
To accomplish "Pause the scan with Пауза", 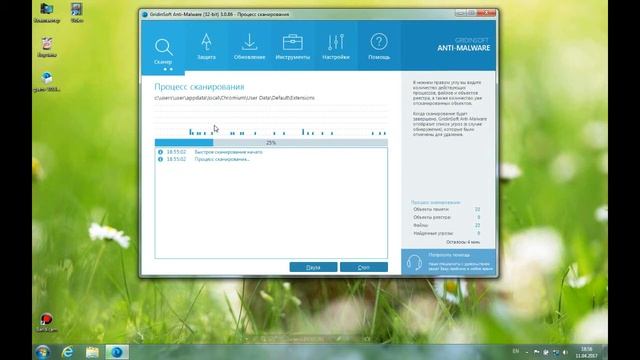I will coord(313,267).
